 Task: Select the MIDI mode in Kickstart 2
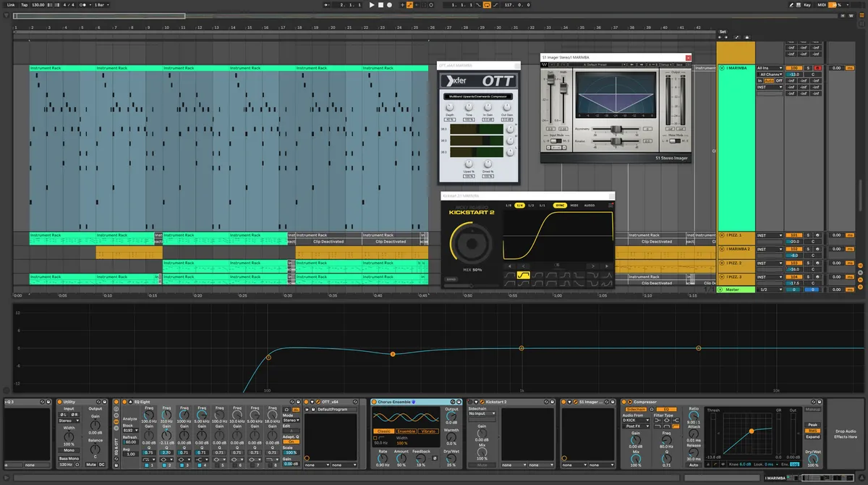(x=574, y=206)
